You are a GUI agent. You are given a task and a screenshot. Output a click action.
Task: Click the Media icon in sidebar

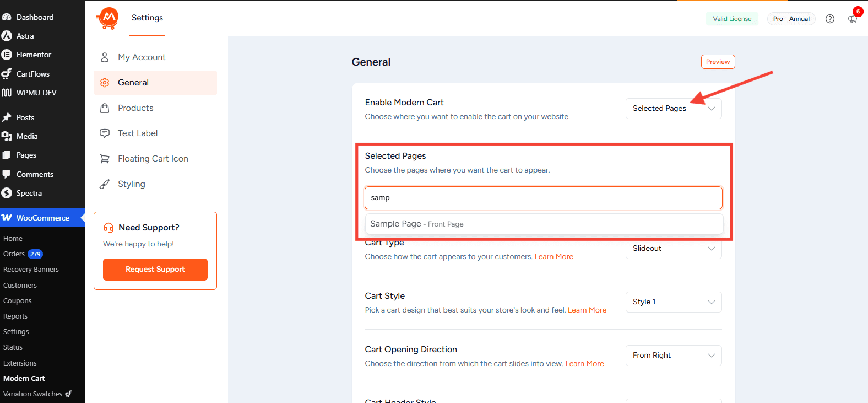click(7, 136)
